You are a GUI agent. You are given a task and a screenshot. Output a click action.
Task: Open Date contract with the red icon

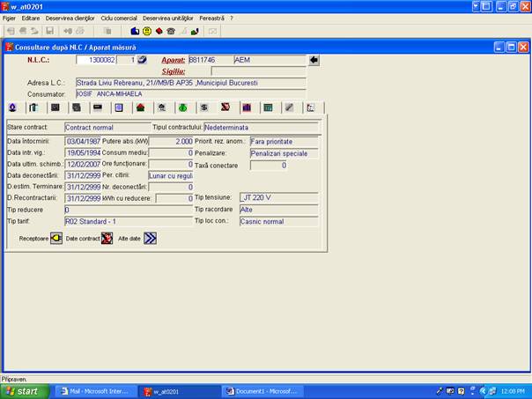coord(107,238)
